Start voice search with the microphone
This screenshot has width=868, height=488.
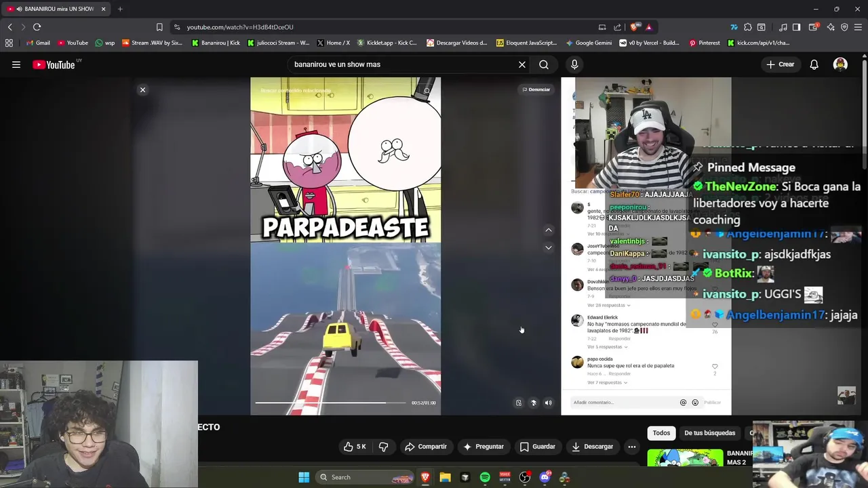[574, 64]
